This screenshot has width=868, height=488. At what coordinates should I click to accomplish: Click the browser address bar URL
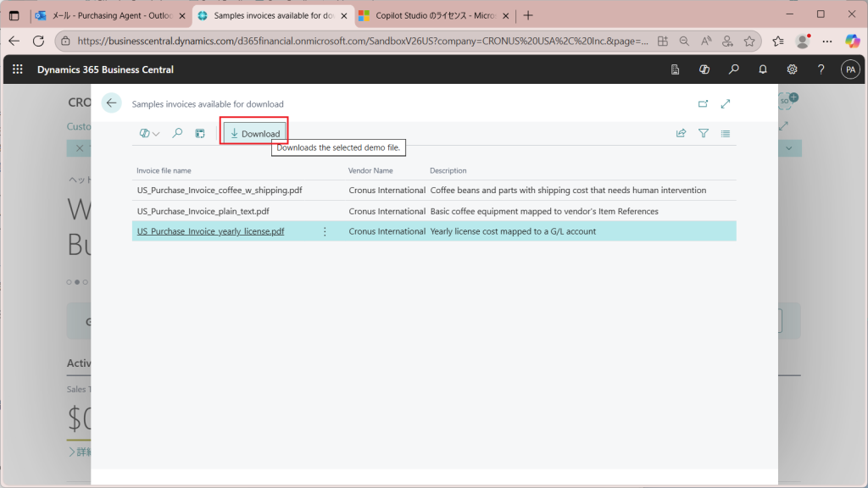pyautogui.click(x=363, y=41)
